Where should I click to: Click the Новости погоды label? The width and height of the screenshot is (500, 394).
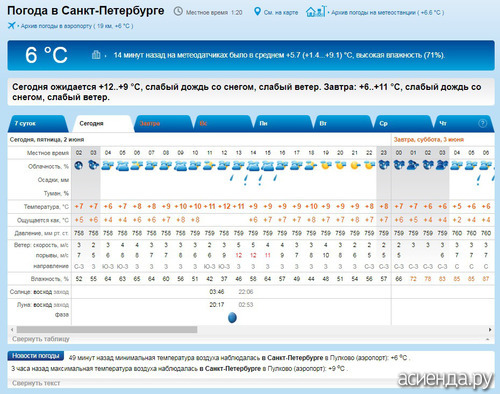point(36,356)
